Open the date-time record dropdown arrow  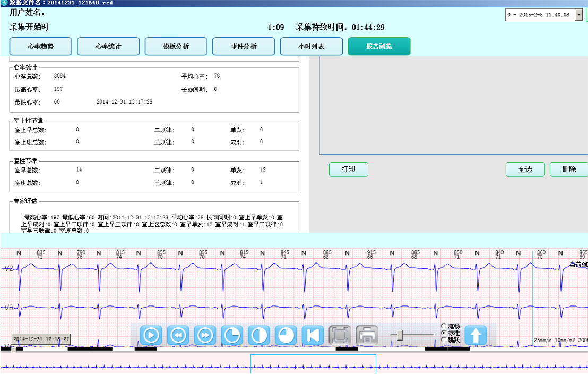(578, 15)
